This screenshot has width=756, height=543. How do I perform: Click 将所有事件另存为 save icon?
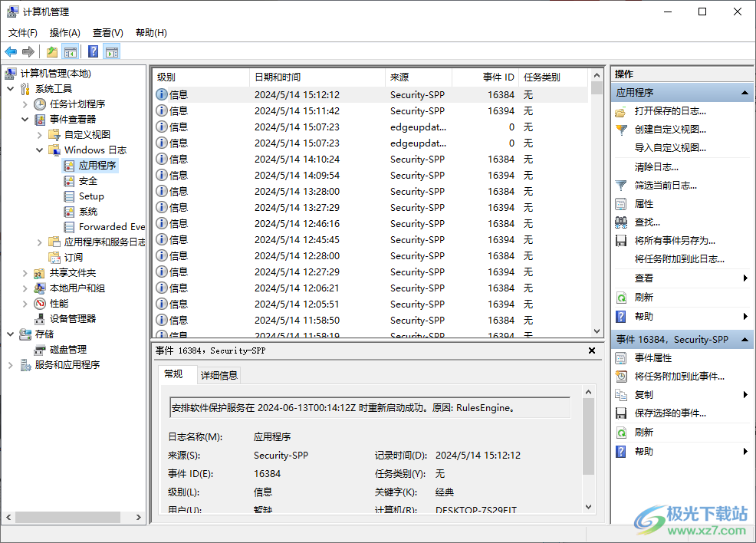[x=621, y=241]
